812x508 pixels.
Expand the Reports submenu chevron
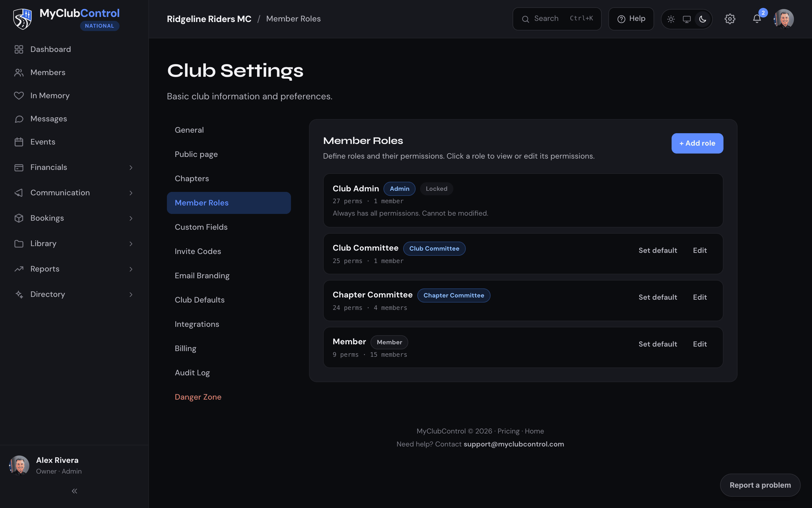131,269
